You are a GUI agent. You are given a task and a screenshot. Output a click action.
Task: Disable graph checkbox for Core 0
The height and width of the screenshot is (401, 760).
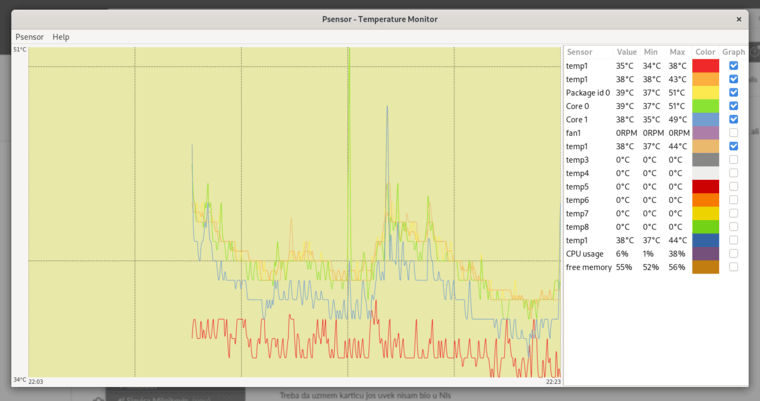point(733,106)
